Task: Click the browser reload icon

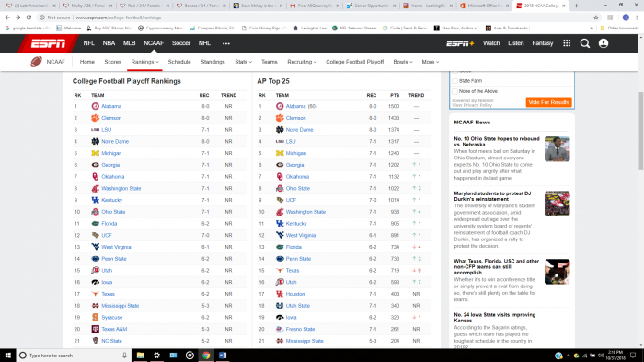Action: [x=29, y=18]
